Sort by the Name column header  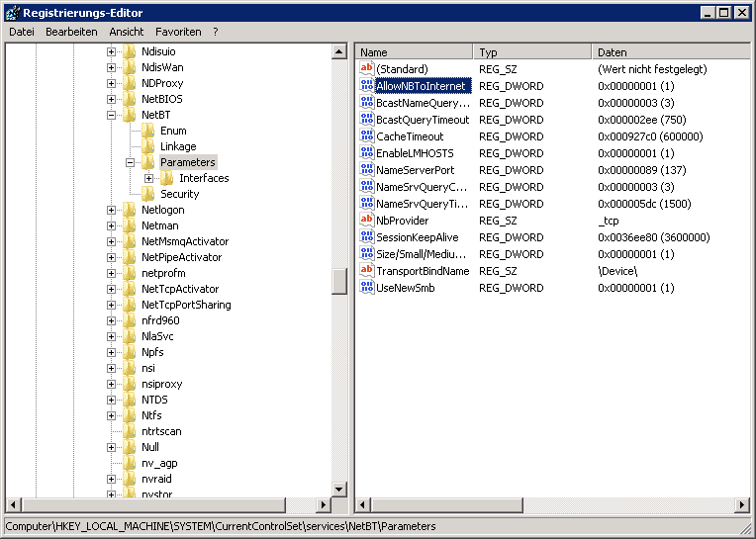pyautogui.click(x=415, y=52)
